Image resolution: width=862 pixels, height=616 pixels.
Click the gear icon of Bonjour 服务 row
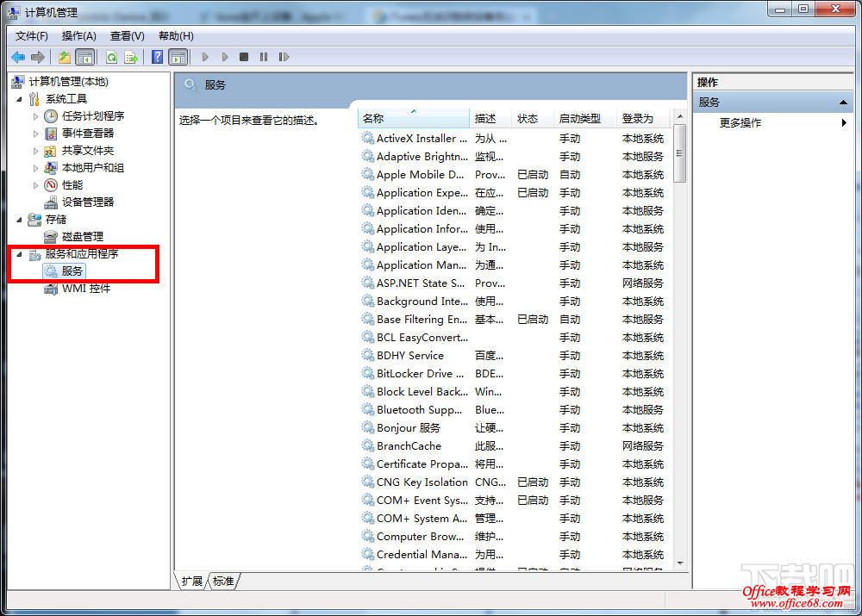368,427
